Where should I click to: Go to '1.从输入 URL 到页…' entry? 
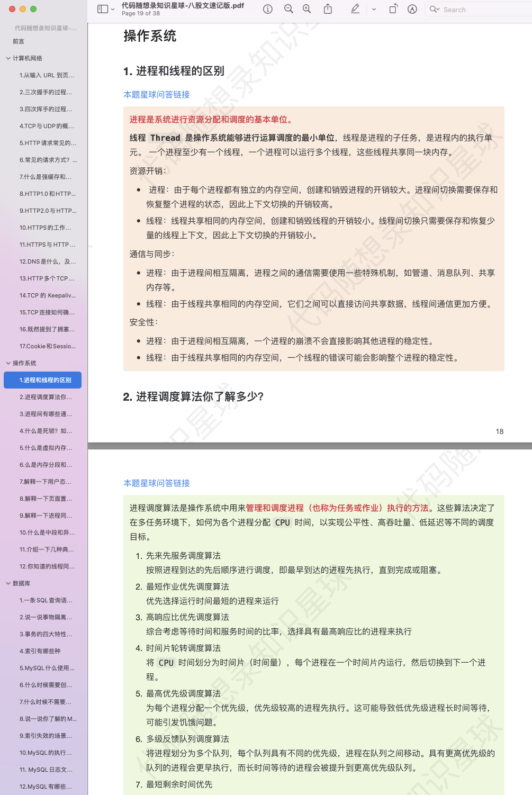coord(47,75)
